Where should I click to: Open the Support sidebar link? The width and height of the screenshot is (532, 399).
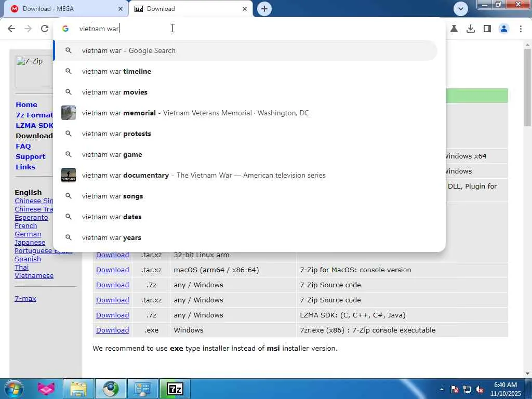pyautogui.click(x=30, y=157)
